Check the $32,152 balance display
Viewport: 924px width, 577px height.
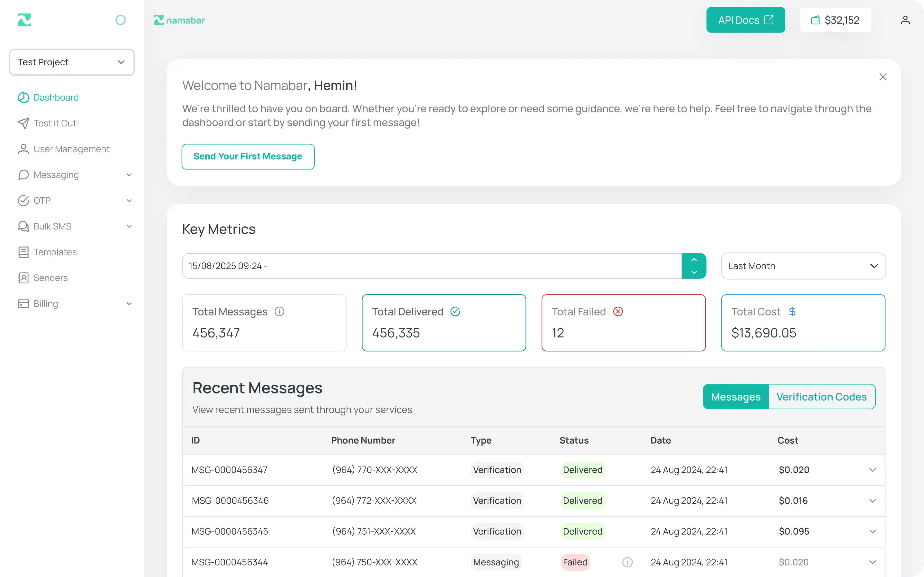coord(835,20)
